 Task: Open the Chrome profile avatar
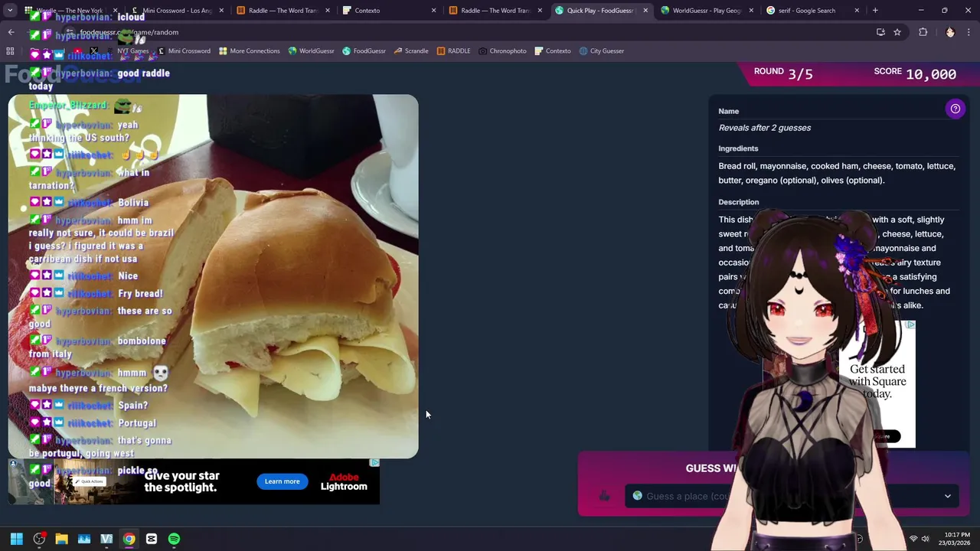[x=950, y=32]
